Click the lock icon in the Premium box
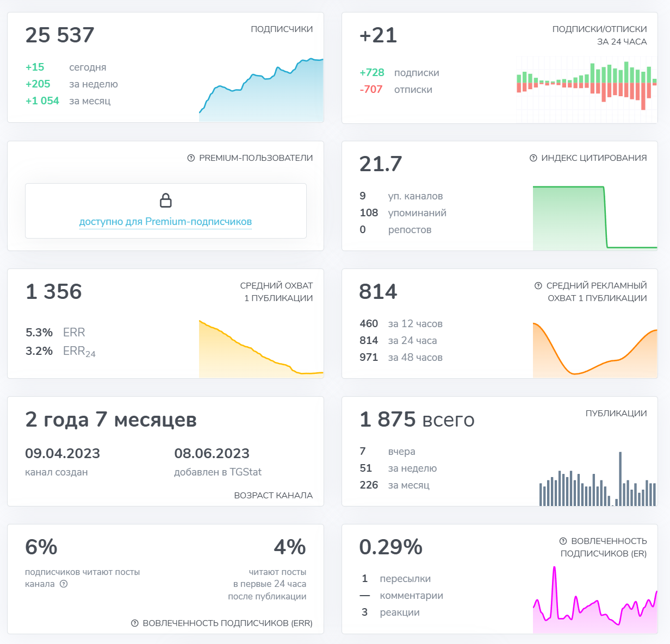Viewport: 670px width, 644px height. [x=166, y=201]
